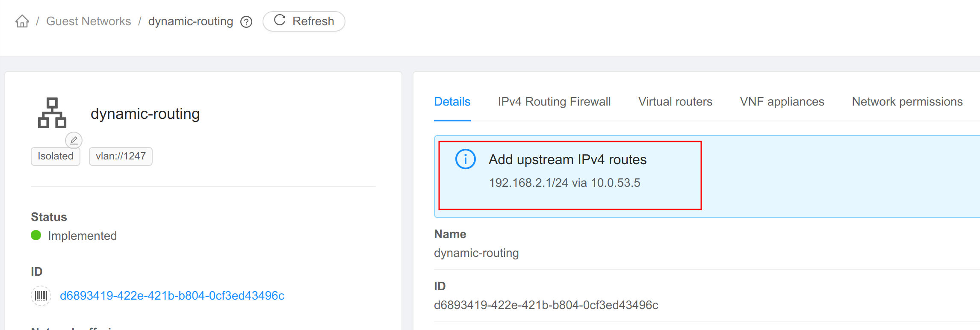Open the help question mark icon
The height and width of the screenshot is (330, 980).
pyautogui.click(x=246, y=21)
